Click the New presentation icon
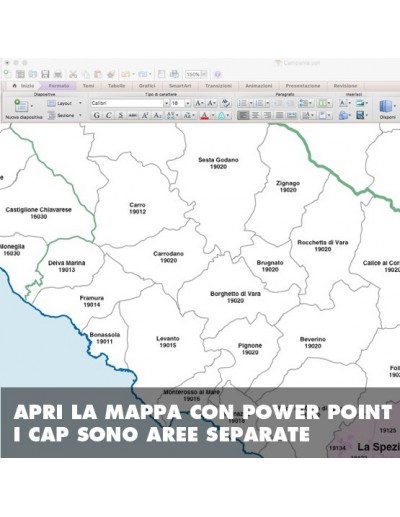 (x=7, y=74)
